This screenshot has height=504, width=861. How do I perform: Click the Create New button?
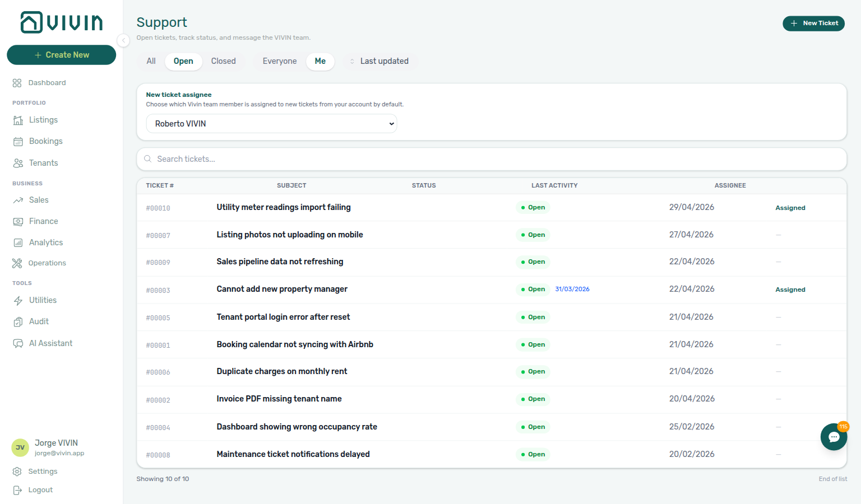(62, 55)
